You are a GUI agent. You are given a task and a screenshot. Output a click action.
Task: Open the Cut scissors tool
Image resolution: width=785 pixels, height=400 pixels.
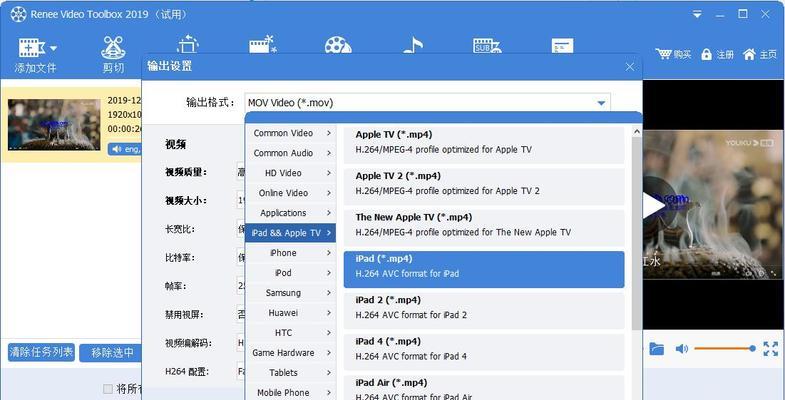(x=113, y=47)
